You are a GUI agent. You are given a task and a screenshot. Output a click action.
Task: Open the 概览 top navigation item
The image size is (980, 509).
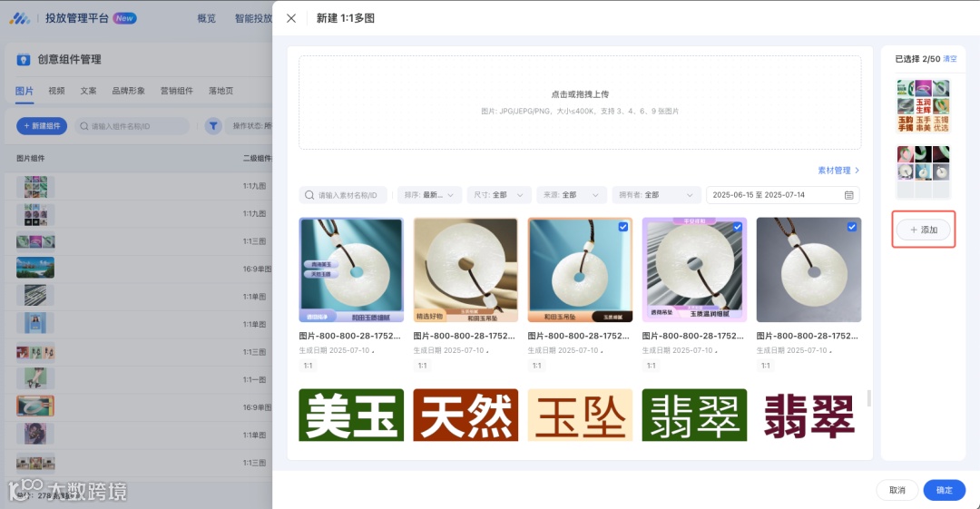(207, 18)
